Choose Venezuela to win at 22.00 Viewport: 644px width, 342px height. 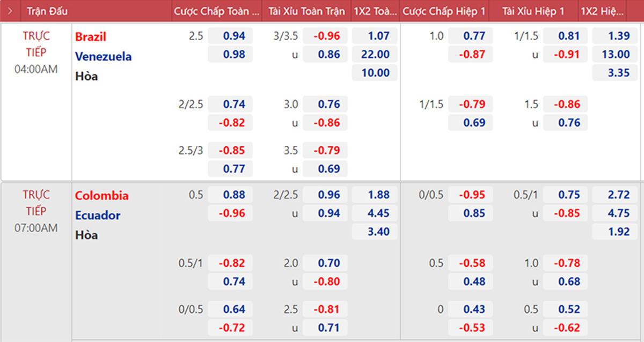(375, 54)
